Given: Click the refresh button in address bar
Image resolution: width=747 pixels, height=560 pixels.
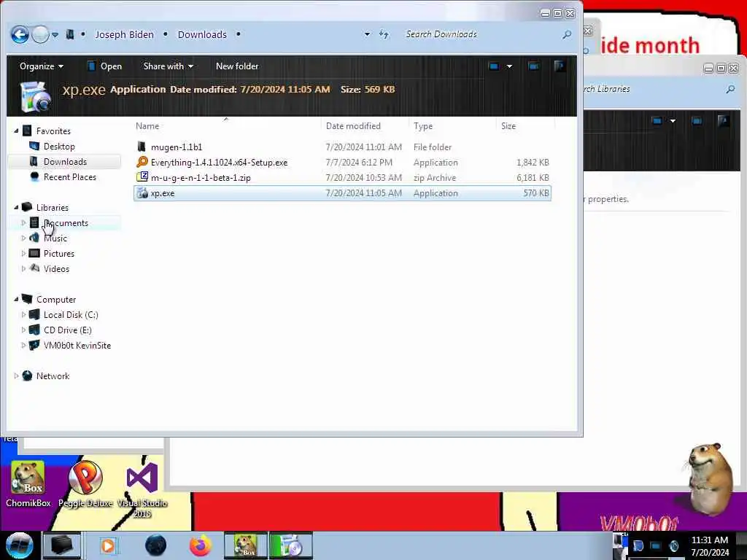Looking at the screenshot, I should (x=384, y=34).
